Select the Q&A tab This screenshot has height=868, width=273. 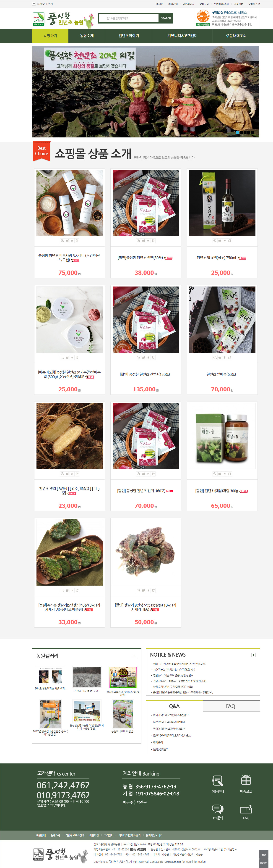click(x=174, y=706)
